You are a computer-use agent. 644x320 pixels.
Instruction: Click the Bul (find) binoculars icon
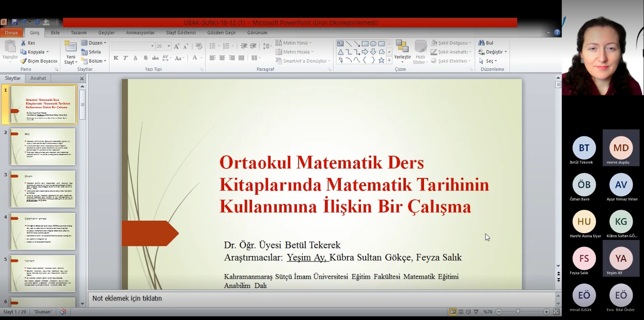pos(481,43)
